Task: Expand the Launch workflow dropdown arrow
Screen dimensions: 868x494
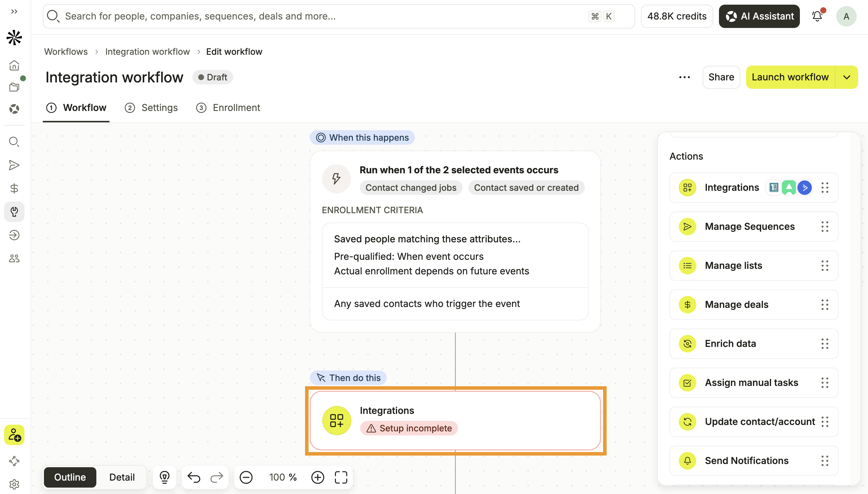Action: tap(847, 77)
